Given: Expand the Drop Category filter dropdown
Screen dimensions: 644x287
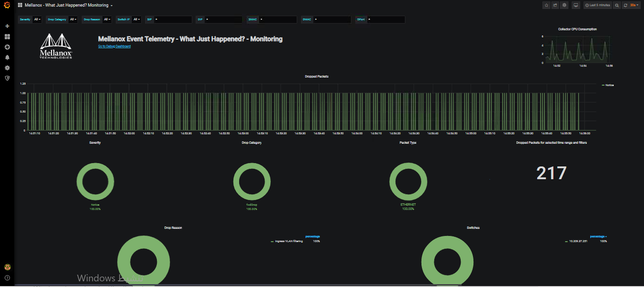Looking at the screenshot, I should pyautogui.click(x=73, y=19).
